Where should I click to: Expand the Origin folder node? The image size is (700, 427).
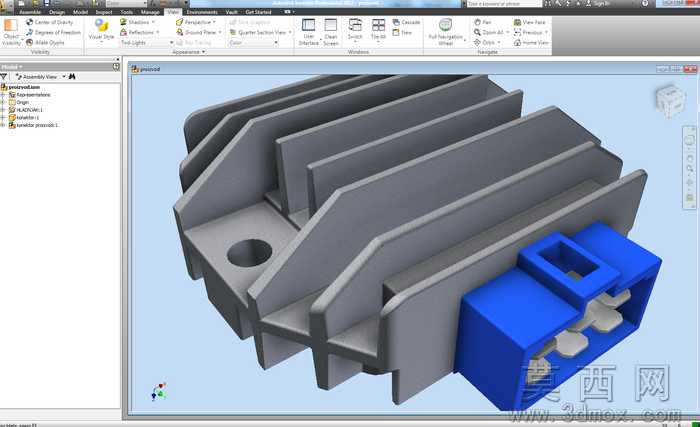pyautogui.click(x=3, y=102)
